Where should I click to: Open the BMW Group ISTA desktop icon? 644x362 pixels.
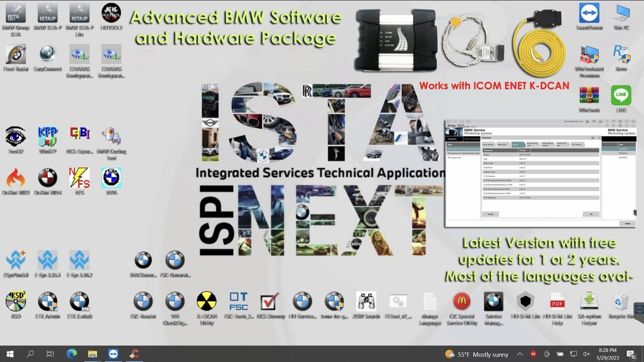tap(16, 14)
